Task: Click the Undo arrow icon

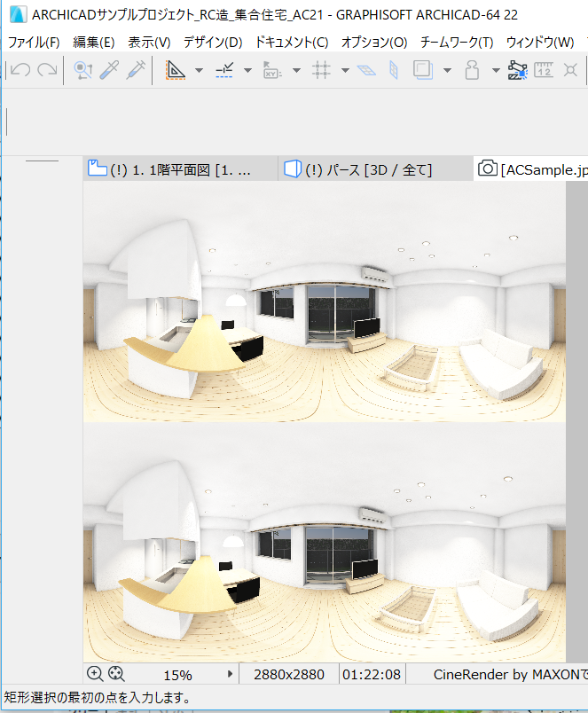Action: [x=20, y=70]
